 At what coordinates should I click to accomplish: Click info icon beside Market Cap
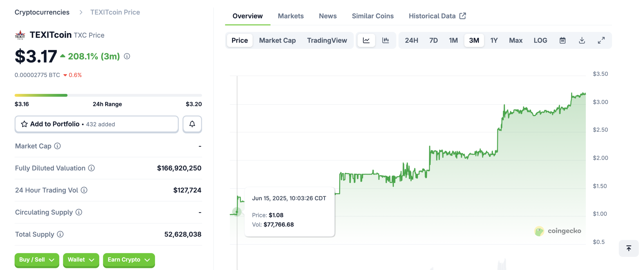point(57,146)
